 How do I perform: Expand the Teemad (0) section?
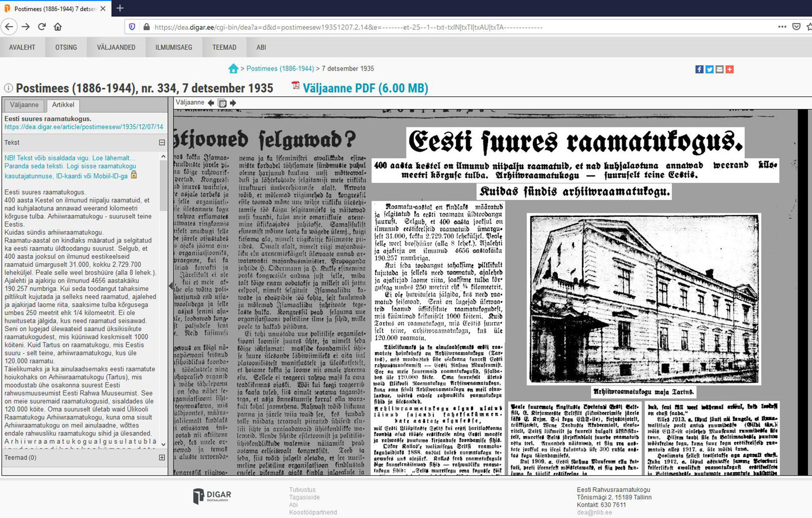point(162,457)
